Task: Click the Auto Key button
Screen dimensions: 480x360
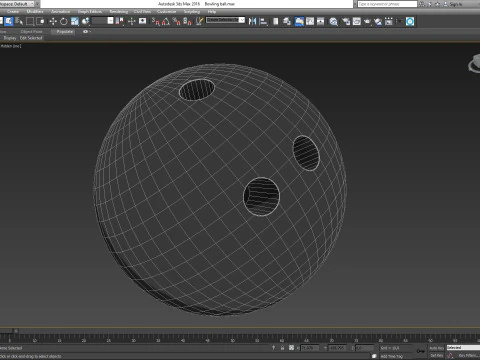Action: (x=436, y=348)
